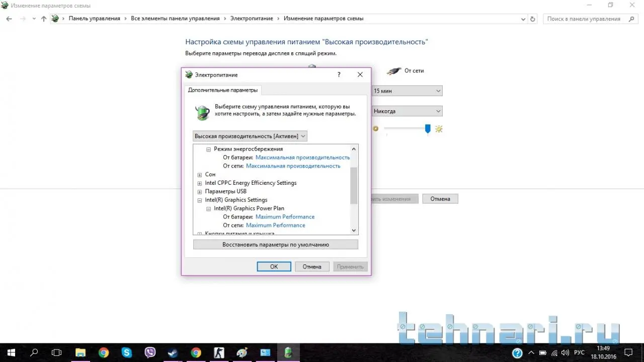Collapse the Intel(R) Graphics Settings node
Viewport: 644px width, 362px height.
200,200
